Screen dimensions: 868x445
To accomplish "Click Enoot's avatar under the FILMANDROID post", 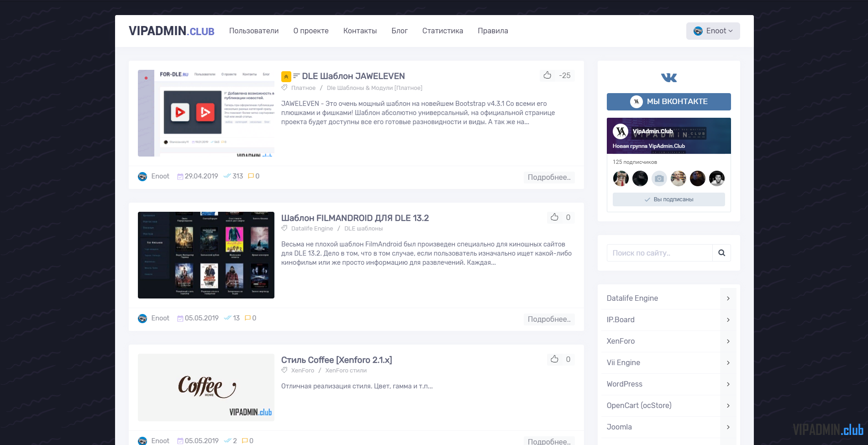I will coord(142,319).
